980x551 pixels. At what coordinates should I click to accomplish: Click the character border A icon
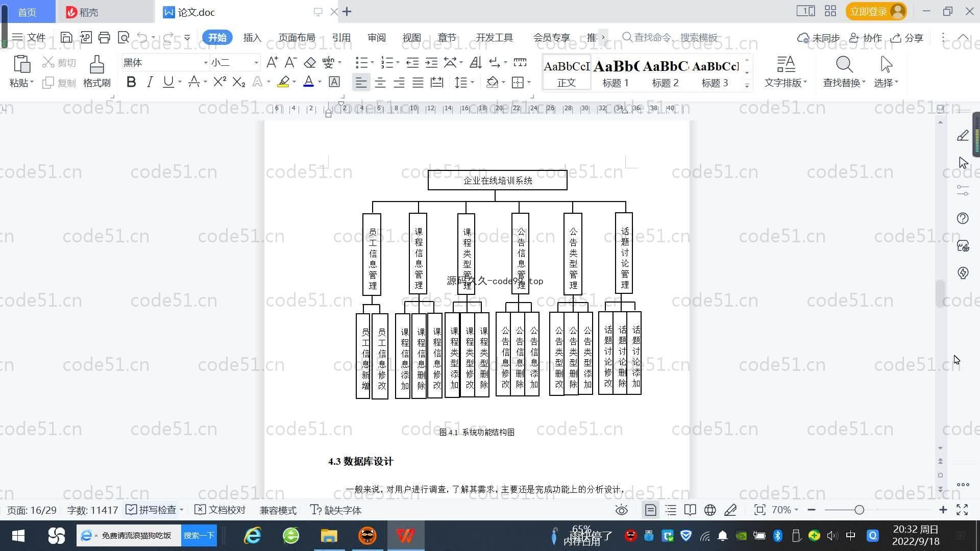coord(334,82)
